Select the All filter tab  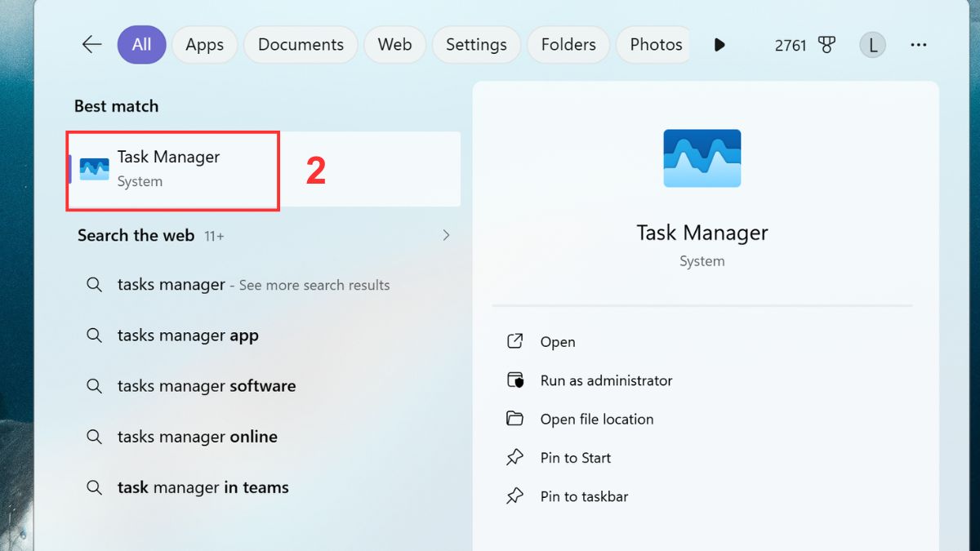[141, 45]
